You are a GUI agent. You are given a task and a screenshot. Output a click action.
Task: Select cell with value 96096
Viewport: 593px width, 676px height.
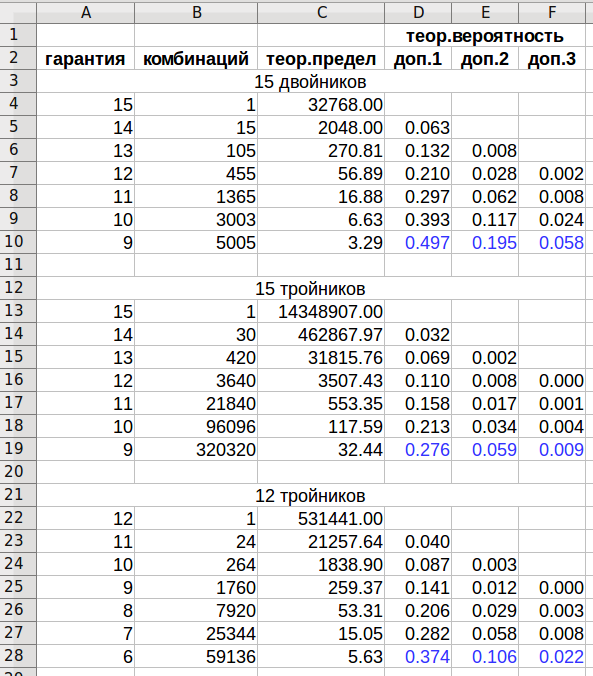point(196,426)
